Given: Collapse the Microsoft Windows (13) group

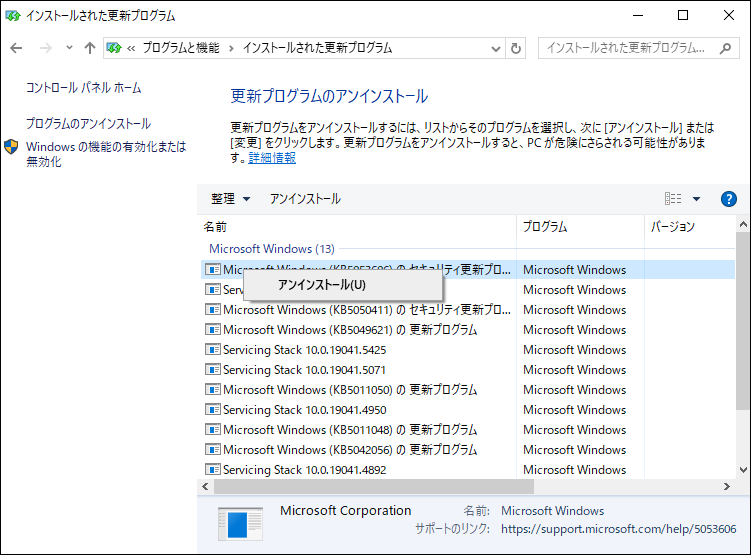Looking at the screenshot, I should click(x=272, y=249).
